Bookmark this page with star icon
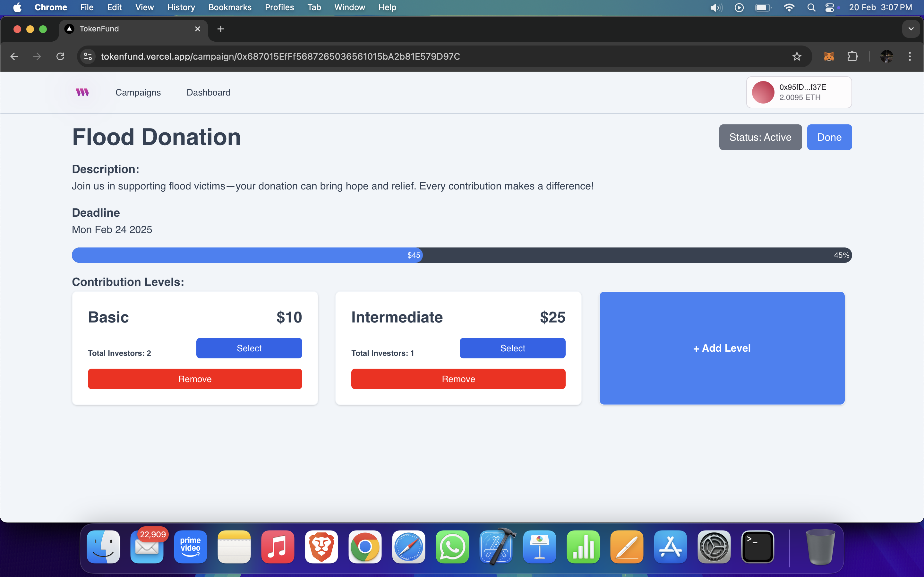The width and height of the screenshot is (924, 577). [x=797, y=56]
